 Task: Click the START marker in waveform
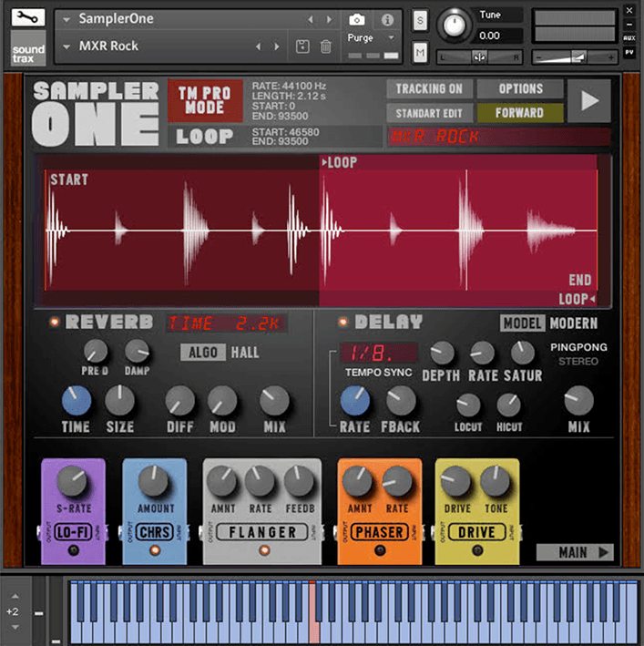(x=68, y=179)
